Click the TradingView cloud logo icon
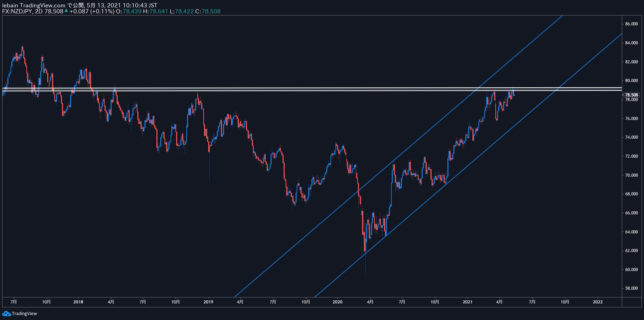This screenshot has width=644, height=320. pos(6,313)
